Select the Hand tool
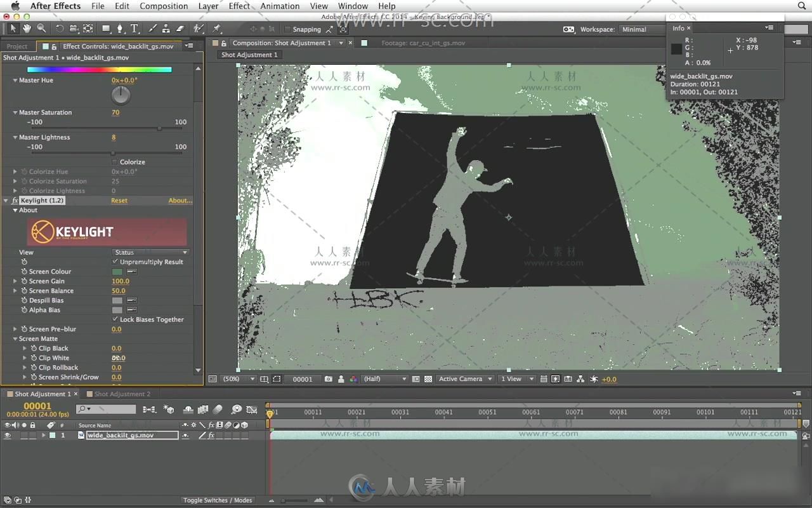Screen dimensions: 812x508 pos(27,29)
